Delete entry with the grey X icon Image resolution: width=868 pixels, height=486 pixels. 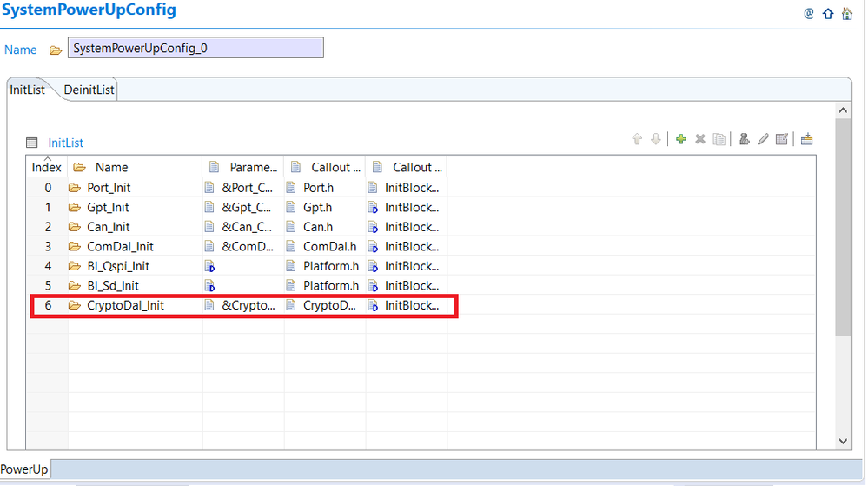(700, 139)
